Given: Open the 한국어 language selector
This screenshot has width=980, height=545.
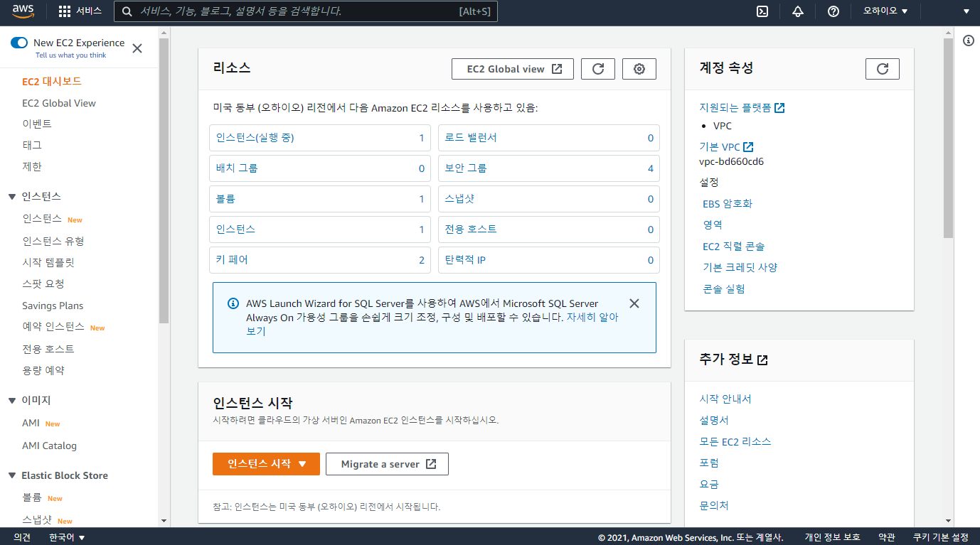Looking at the screenshot, I should [x=68, y=537].
